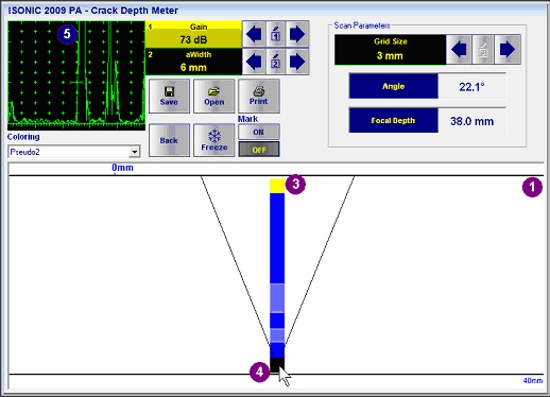Click the Gain edit icon labeled 1
The height and width of the screenshot is (397, 550).
pyautogui.click(x=276, y=34)
